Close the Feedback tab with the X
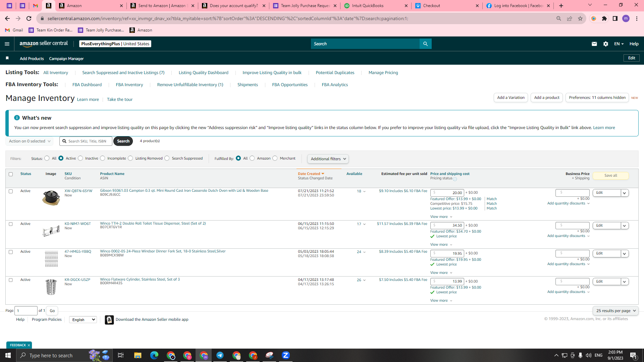The width and height of the screenshot is (644, 362). coord(29,345)
